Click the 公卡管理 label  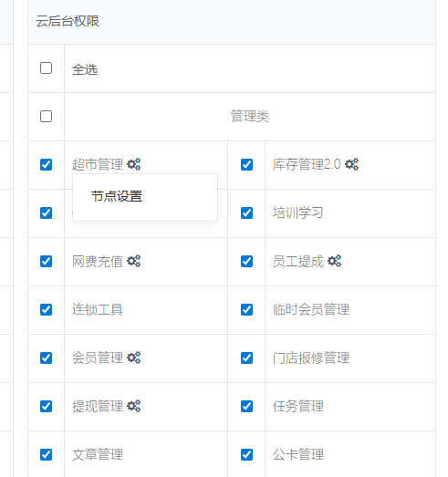click(298, 455)
